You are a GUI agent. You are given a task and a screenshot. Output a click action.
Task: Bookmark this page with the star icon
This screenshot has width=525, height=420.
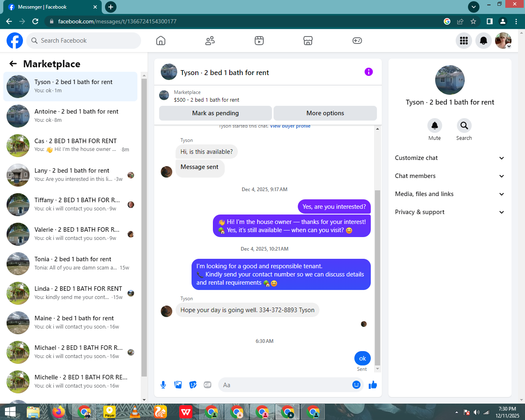pyautogui.click(x=473, y=21)
